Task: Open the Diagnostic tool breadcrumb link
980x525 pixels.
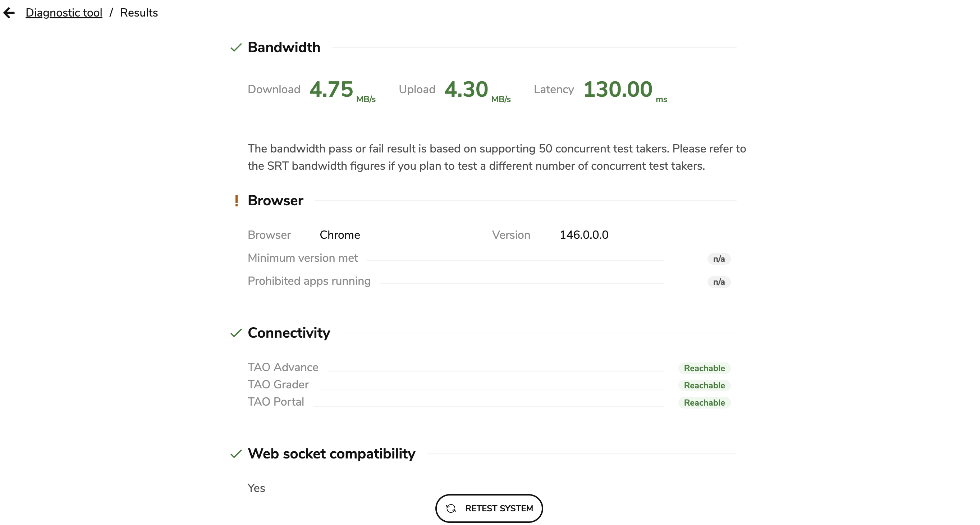Action: (x=64, y=13)
